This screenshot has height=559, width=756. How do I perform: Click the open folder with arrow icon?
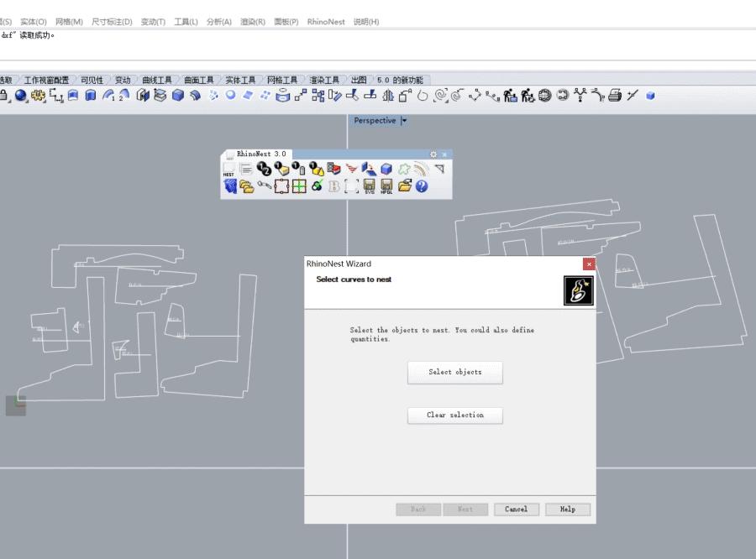(405, 186)
